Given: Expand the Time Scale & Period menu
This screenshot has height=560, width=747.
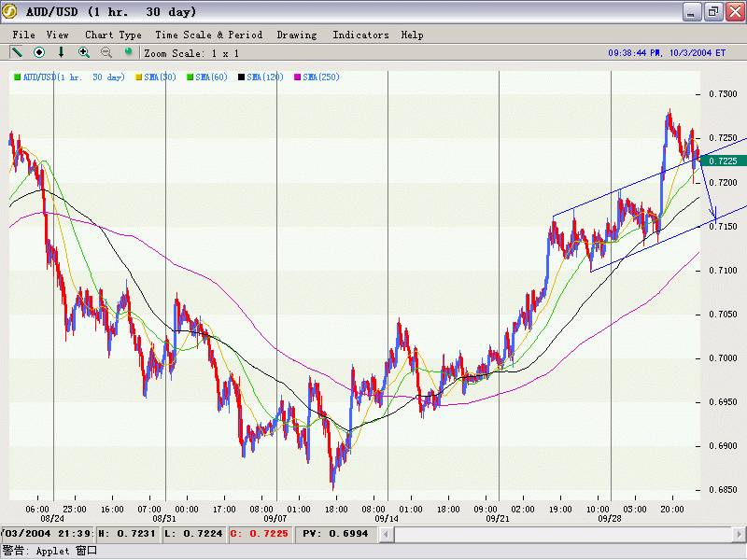Looking at the screenshot, I should tap(208, 35).
